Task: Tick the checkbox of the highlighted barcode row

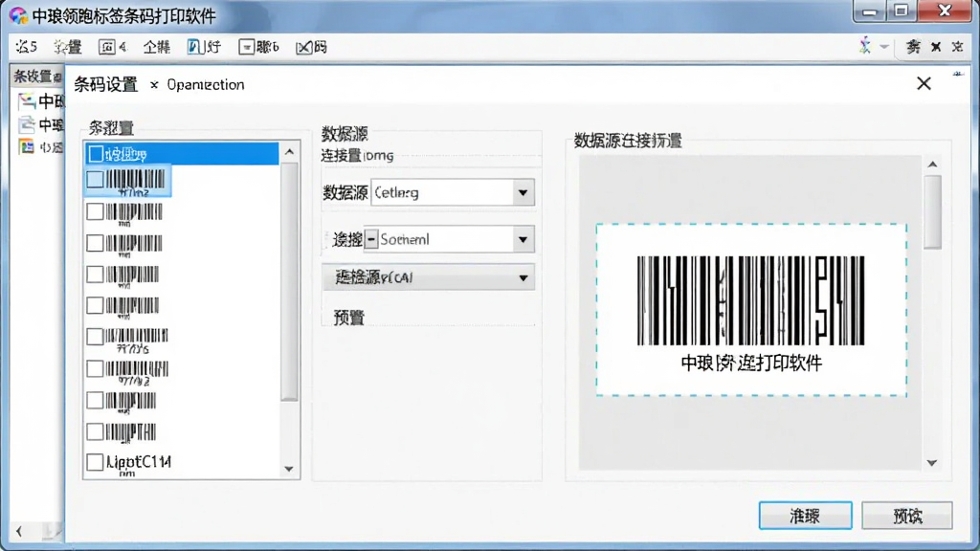Action: coord(95,180)
